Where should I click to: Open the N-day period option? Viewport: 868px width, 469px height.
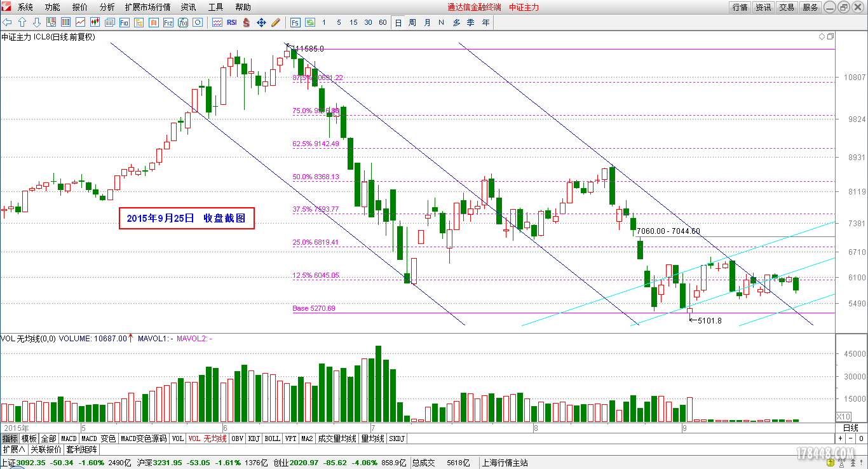click(441, 22)
